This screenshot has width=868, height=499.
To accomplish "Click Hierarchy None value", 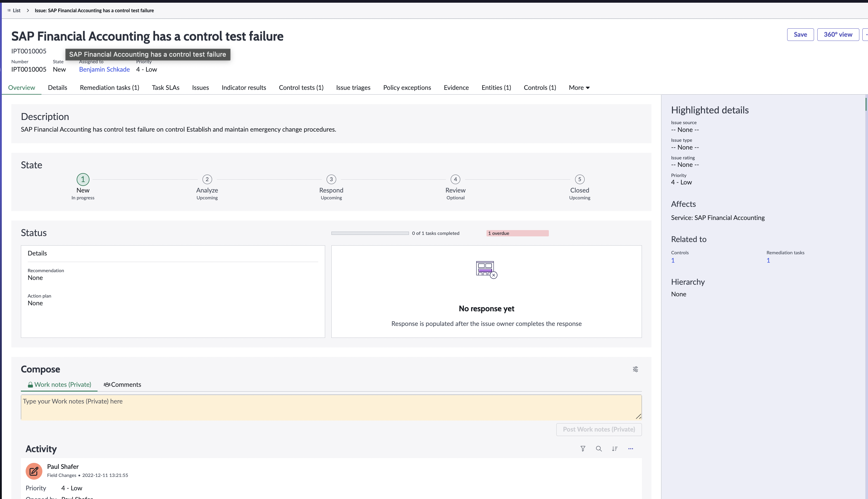I will (679, 294).
